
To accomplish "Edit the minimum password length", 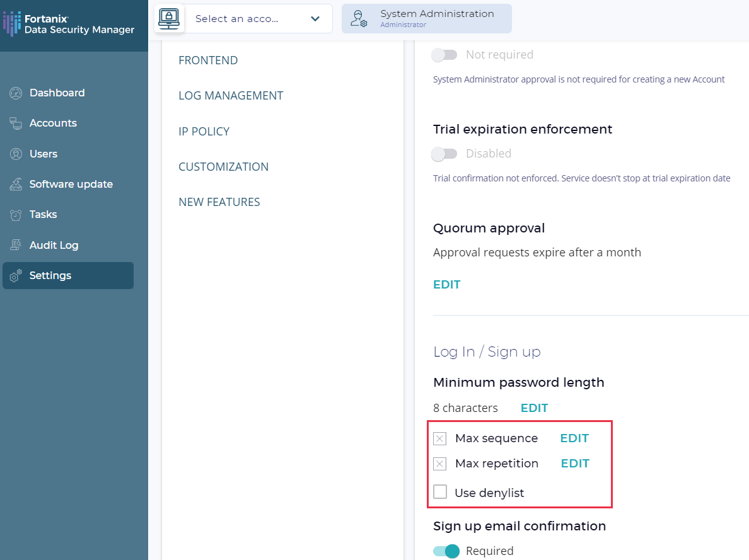I will (534, 408).
